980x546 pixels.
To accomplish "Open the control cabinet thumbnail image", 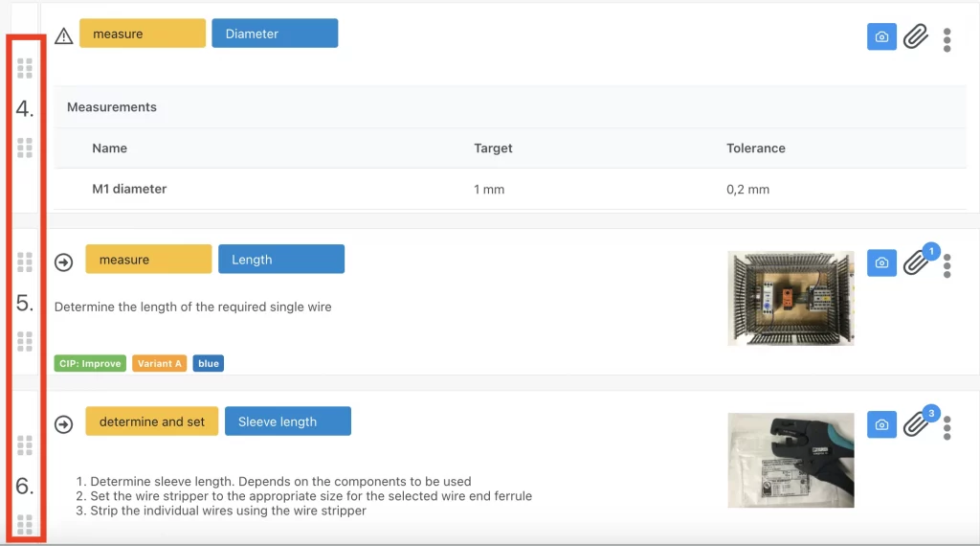I will coord(791,298).
